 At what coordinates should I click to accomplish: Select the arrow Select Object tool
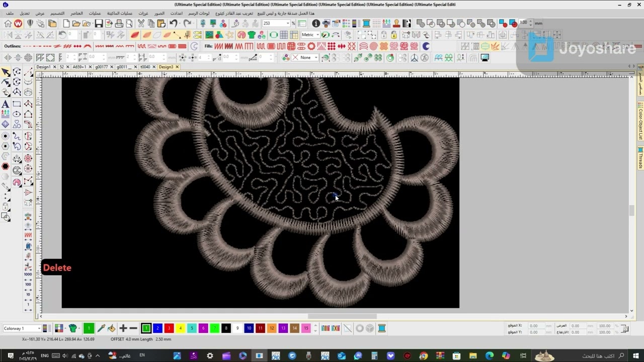pyautogui.click(x=6, y=72)
